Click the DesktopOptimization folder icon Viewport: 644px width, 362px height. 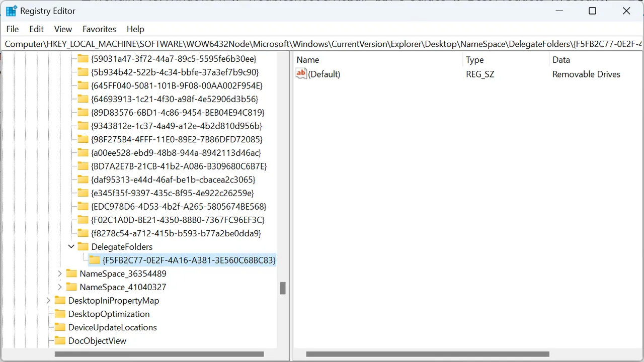[x=60, y=314]
